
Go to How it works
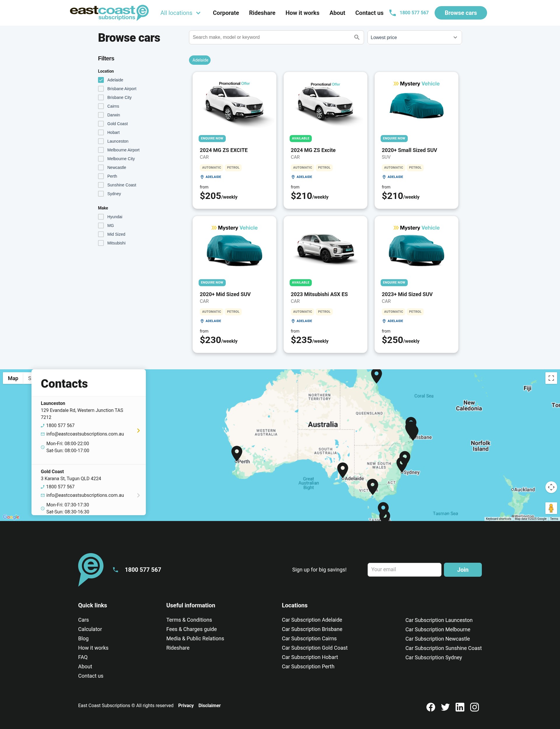(302, 13)
